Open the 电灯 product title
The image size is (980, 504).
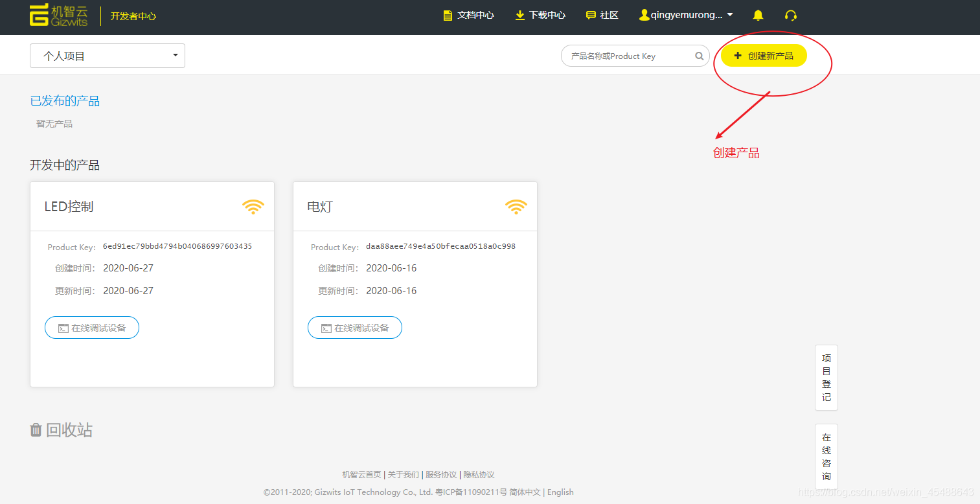tap(320, 207)
